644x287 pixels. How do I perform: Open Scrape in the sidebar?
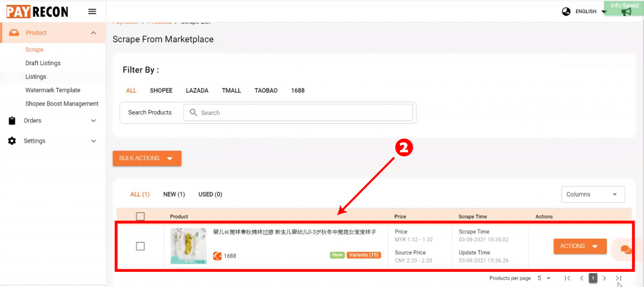[35, 50]
